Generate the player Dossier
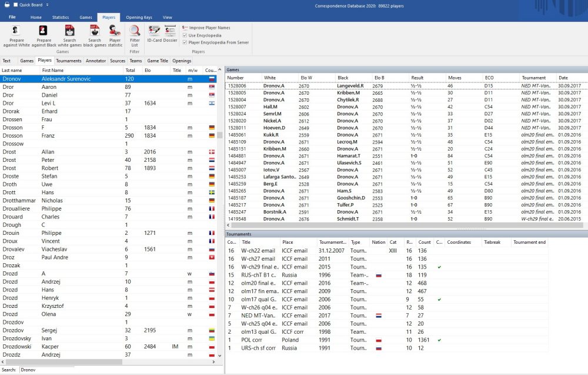 click(x=171, y=31)
